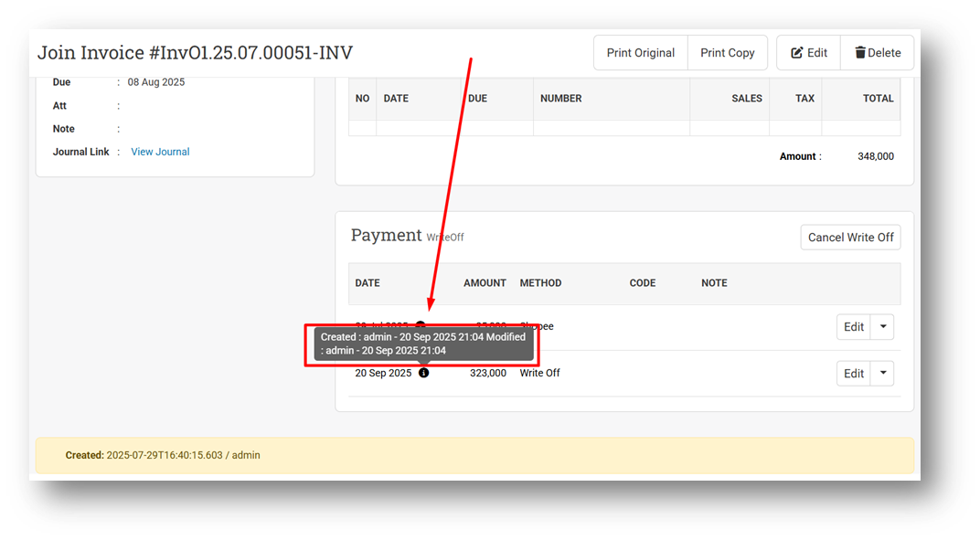
Task: Click the Print Original button
Action: click(x=641, y=53)
